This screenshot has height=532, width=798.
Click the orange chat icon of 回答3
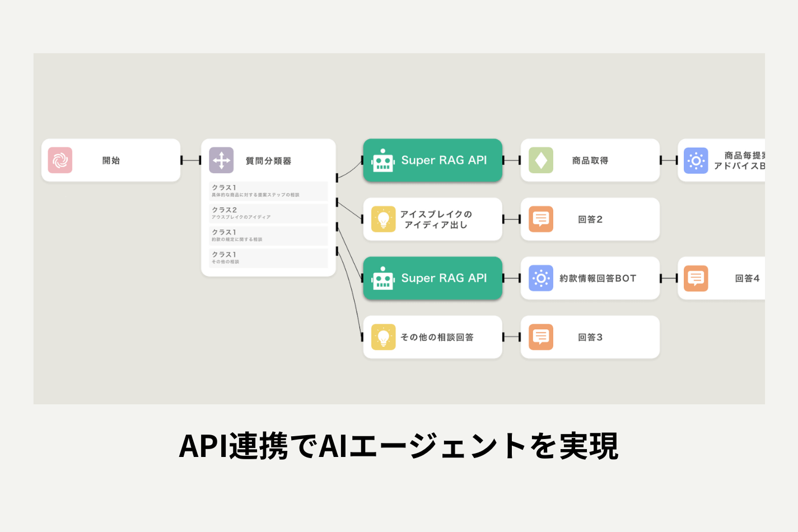pyautogui.click(x=541, y=337)
